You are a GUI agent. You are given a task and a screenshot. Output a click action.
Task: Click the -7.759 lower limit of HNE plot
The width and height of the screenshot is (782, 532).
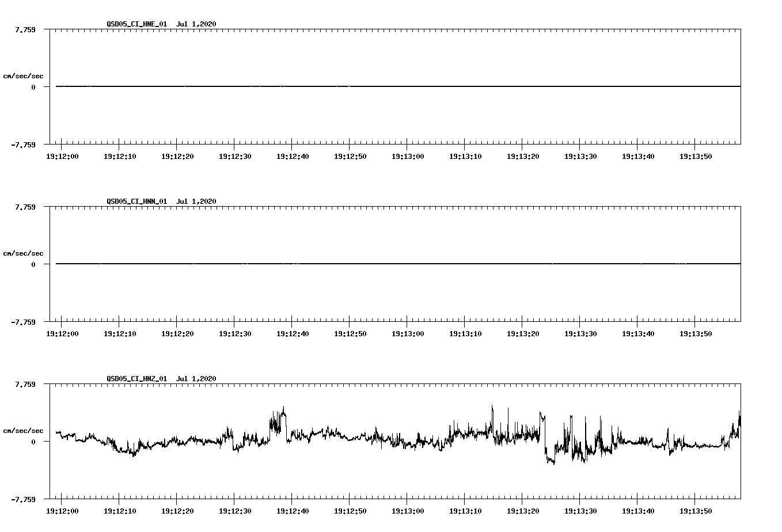point(23,145)
